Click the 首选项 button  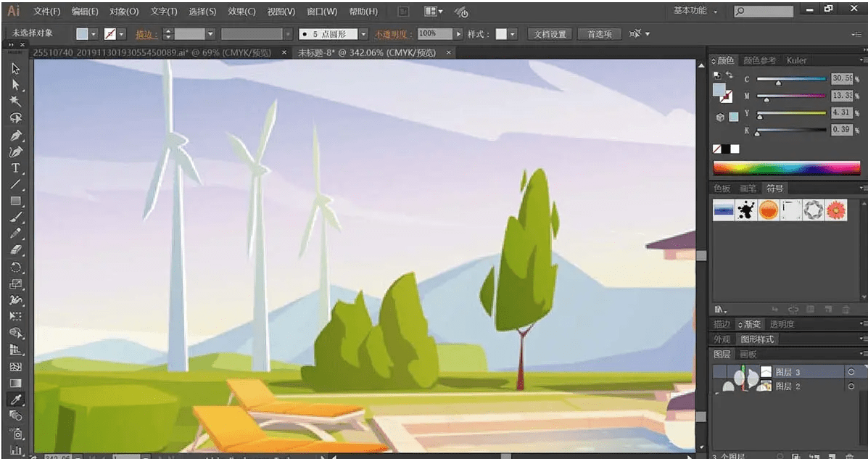coord(599,34)
